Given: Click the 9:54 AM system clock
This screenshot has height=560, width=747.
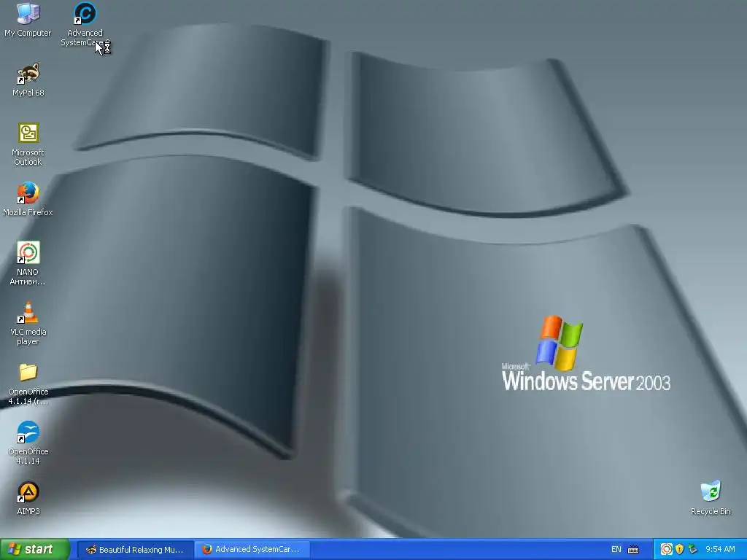Looking at the screenshot, I should pyautogui.click(x=720, y=550).
